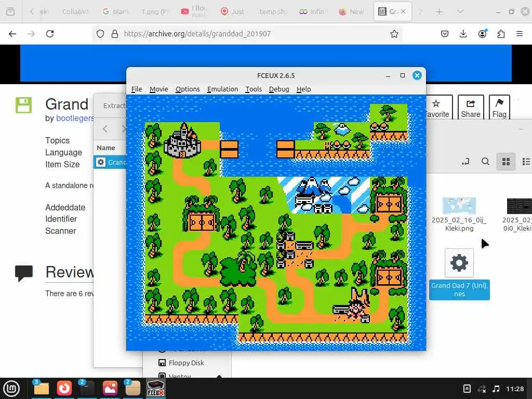Switch file manager to list view

click(x=526, y=162)
